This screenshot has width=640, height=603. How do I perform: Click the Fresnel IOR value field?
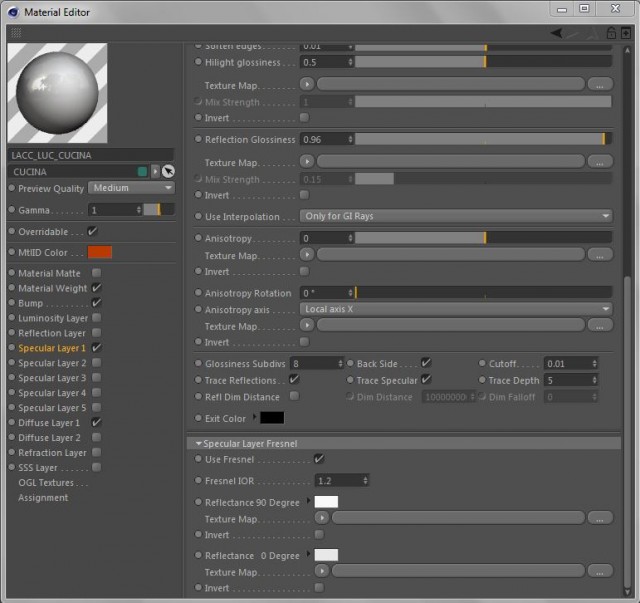pos(341,481)
